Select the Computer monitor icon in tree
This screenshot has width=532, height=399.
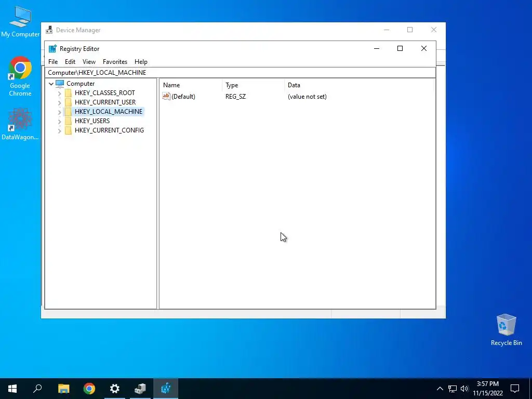coord(60,84)
